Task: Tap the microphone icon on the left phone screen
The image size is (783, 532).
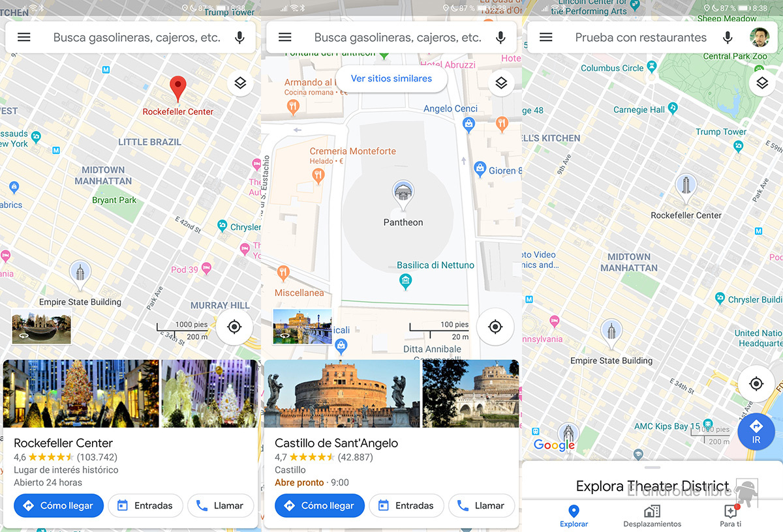Action: [x=239, y=37]
